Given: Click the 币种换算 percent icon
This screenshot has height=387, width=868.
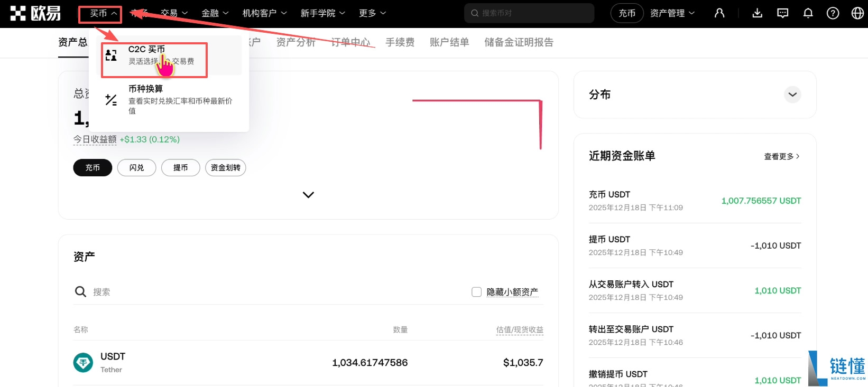Looking at the screenshot, I should tap(111, 100).
